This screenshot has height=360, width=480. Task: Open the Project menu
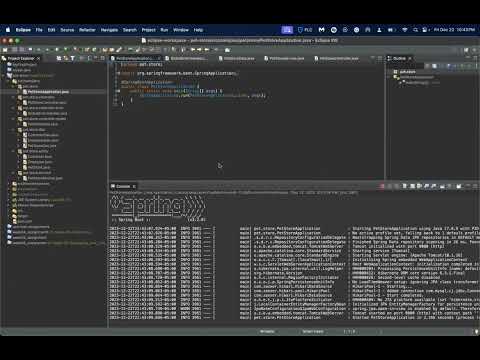(x=149, y=30)
